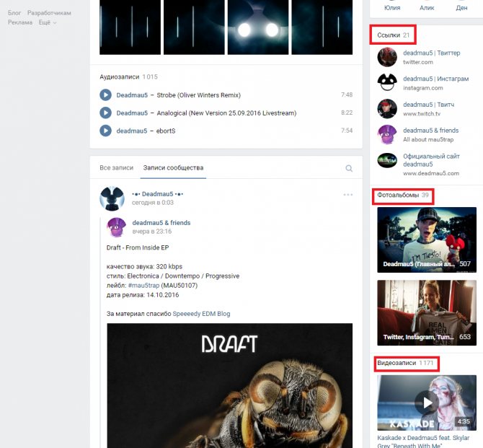
Task: Click the #mau5trap hashtag
Action: coord(143,285)
